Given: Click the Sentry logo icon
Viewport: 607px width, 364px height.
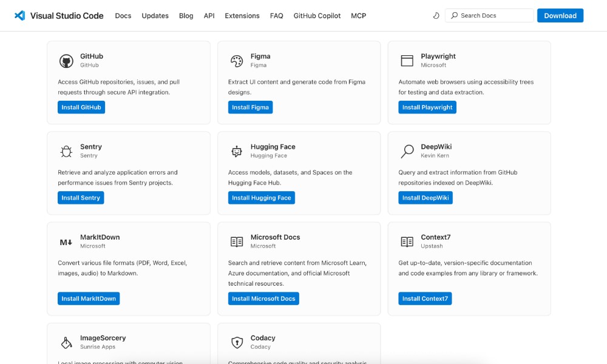Looking at the screenshot, I should coord(67,150).
